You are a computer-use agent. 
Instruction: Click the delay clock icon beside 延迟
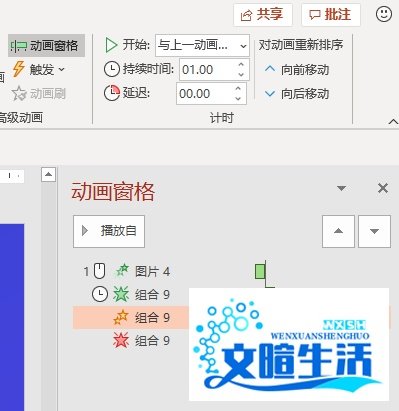click(x=112, y=93)
